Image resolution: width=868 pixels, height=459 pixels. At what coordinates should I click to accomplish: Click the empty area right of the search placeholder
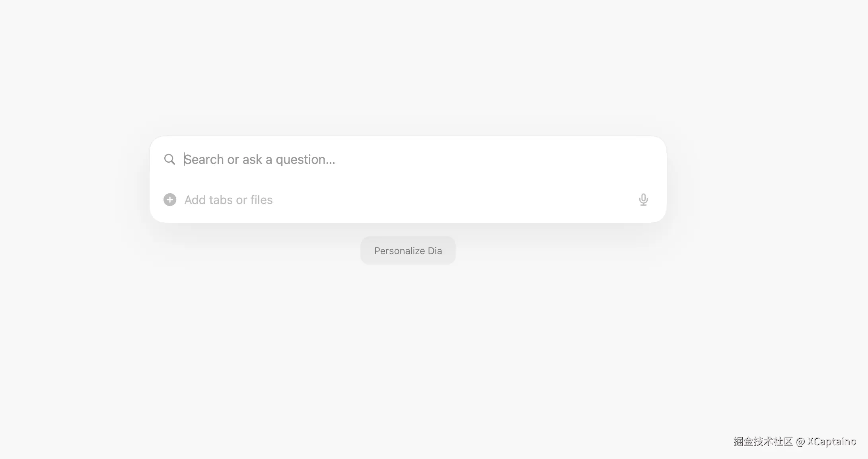point(477,159)
